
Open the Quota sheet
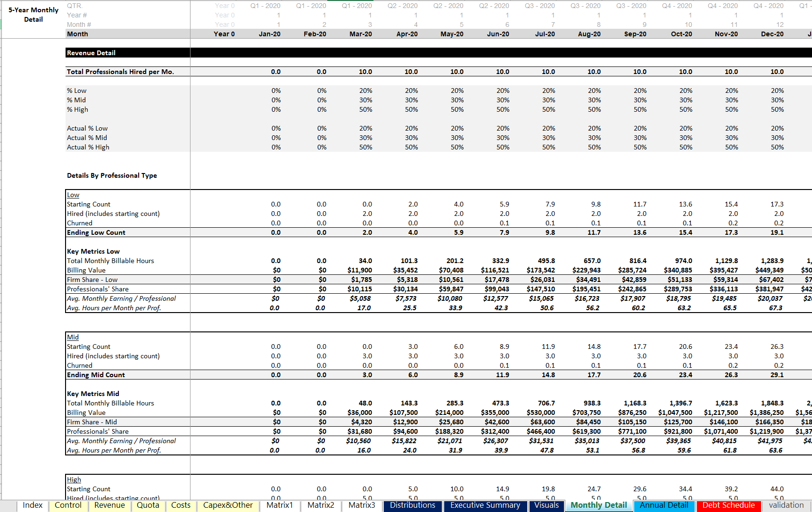point(148,505)
